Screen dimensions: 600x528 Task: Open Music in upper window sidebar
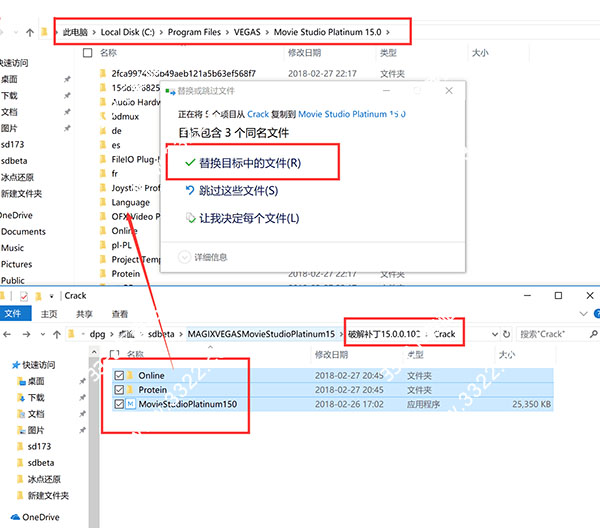pyautogui.click(x=13, y=248)
